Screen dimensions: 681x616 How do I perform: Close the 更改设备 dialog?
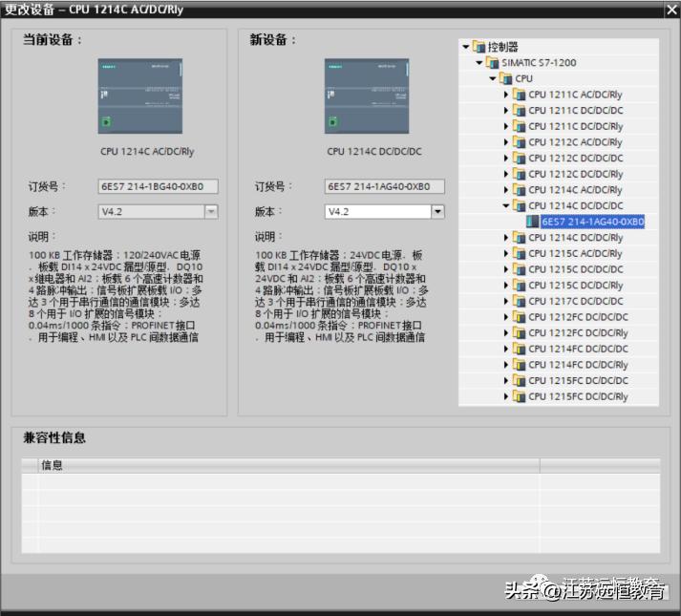(671, 10)
